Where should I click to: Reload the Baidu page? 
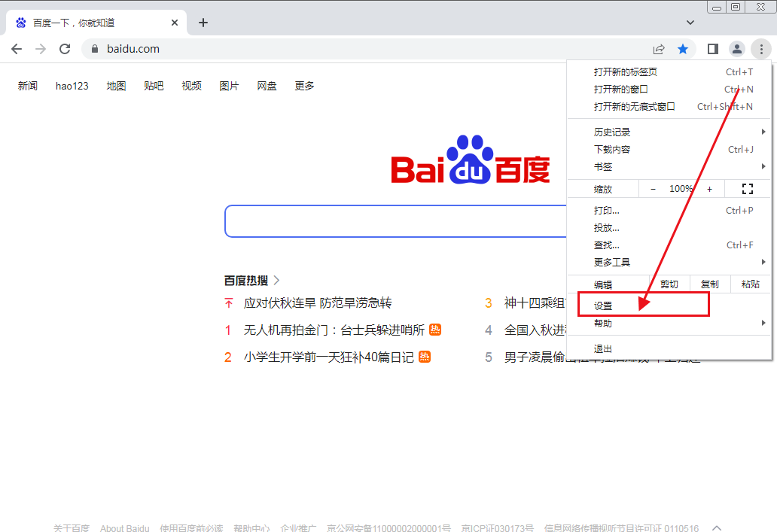tap(65, 49)
